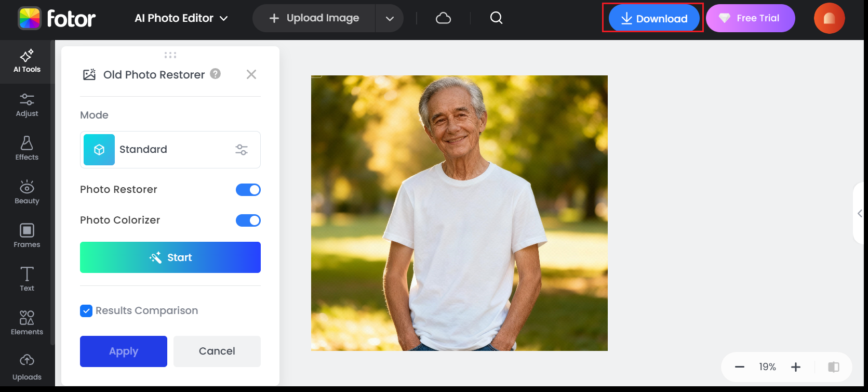Open the cloud storage icon
This screenshot has height=392, width=868.
[443, 18]
